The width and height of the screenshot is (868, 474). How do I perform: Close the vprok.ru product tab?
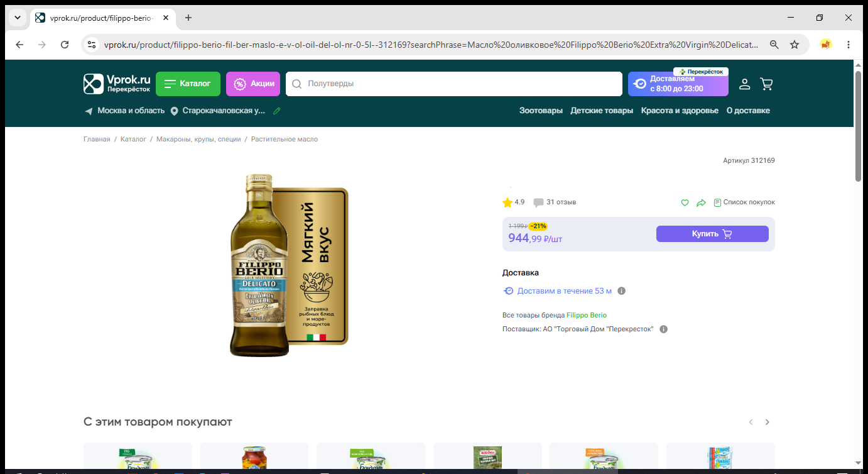tap(166, 18)
